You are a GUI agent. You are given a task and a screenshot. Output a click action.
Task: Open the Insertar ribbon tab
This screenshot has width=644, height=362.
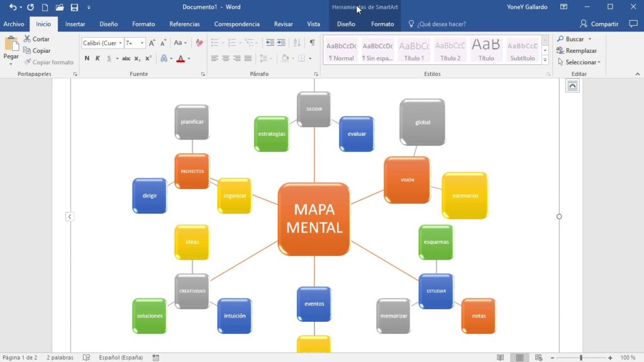(x=75, y=24)
